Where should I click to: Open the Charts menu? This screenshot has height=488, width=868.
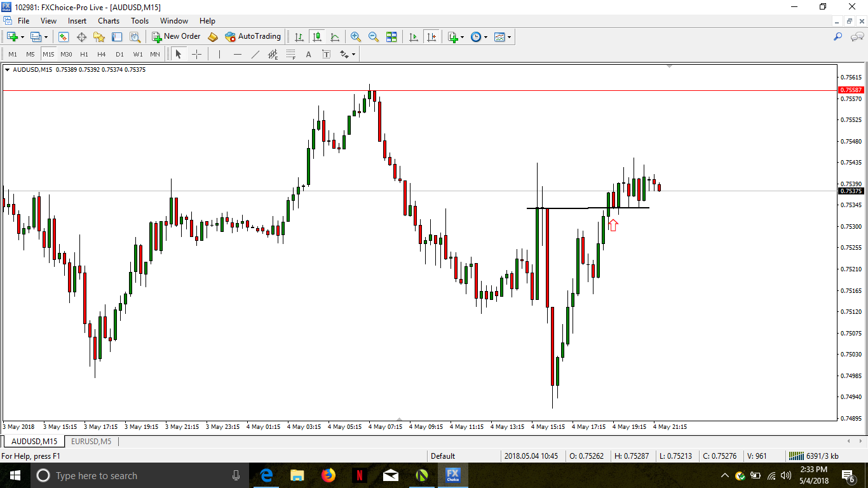[x=109, y=21]
